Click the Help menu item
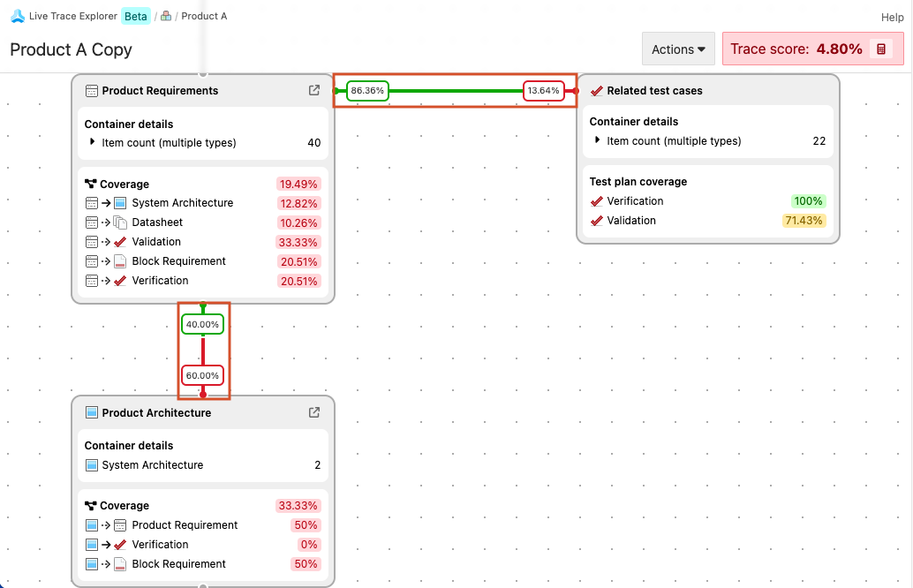Screen dimensions: 913x588 [892, 18]
